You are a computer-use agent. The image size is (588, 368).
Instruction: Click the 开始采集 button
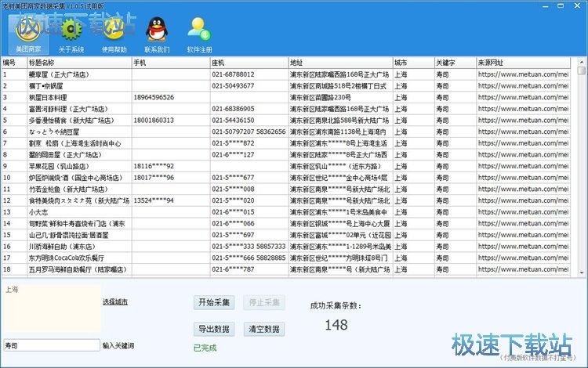tap(214, 302)
